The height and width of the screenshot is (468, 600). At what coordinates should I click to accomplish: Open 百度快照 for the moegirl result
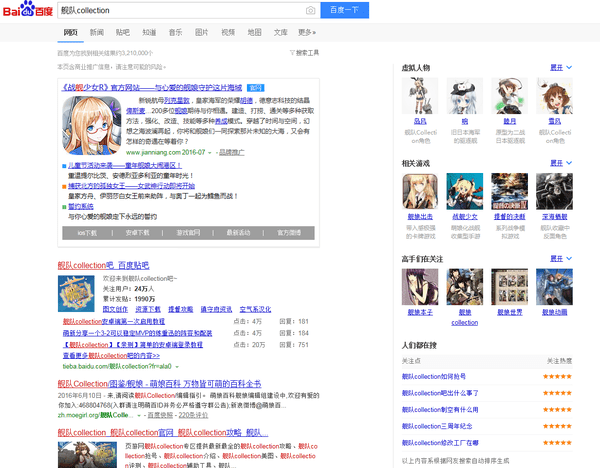pos(160,415)
